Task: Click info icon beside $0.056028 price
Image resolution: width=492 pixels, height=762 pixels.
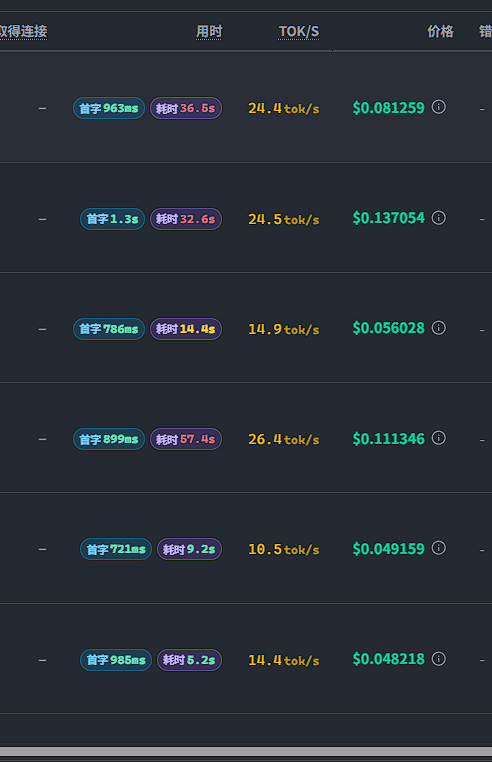Action: [x=439, y=328]
